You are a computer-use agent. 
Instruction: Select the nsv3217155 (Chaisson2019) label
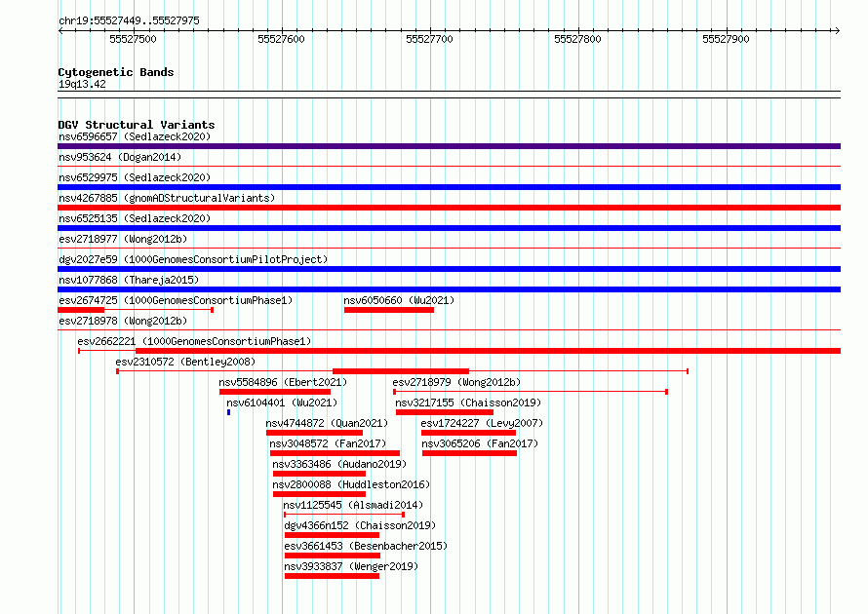click(468, 403)
